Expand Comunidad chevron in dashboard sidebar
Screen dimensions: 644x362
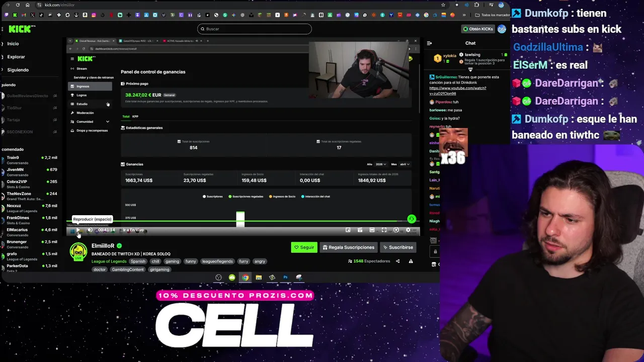pyautogui.click(x=107, y=122)
